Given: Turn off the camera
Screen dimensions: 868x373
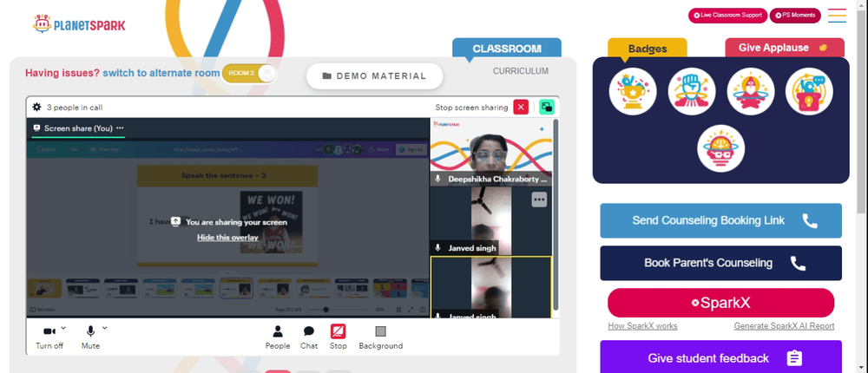Looking at the screenshot, I should pyautogui.click(x=49, y=337).
